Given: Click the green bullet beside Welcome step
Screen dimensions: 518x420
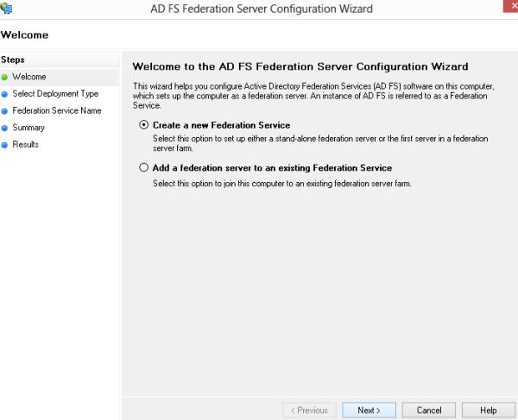Looking at the screenshot, I should (4, 78).
